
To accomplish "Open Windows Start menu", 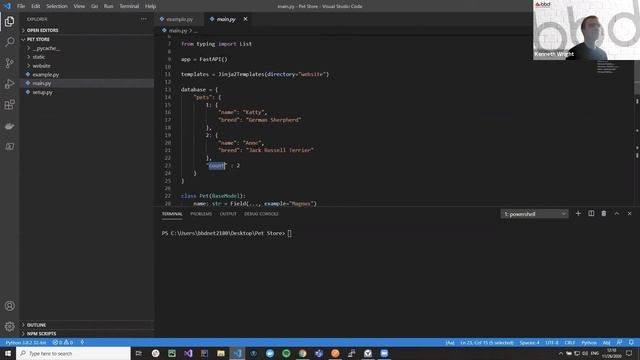I will coord(8,353).
